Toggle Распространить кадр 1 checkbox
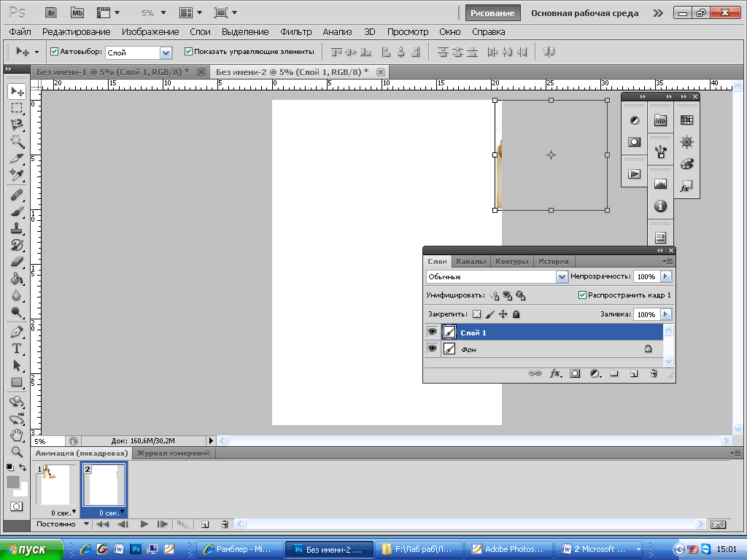The width and height of the screenshot is (747, 560). (582, 295)
